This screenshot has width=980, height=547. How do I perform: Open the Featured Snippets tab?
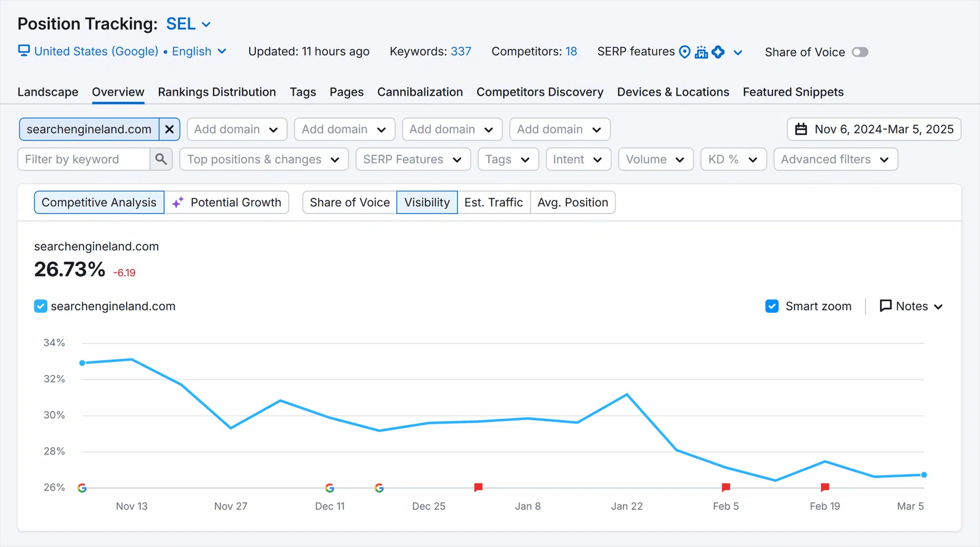(x=793, y=92)
